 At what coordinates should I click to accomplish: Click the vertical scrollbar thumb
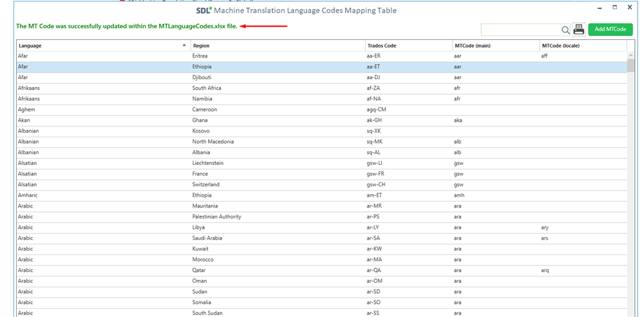coord(630,65)
